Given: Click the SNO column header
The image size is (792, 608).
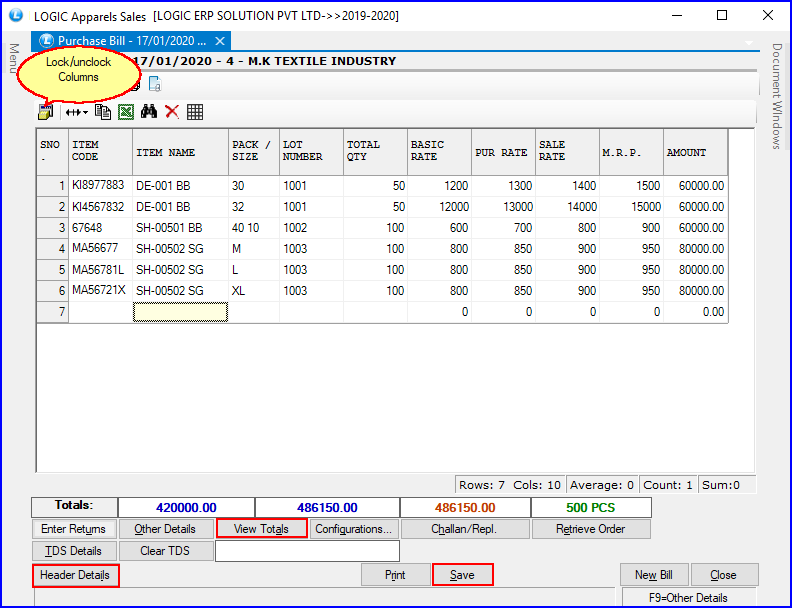Looking at the screenshot, I should [x=53, y=152].
